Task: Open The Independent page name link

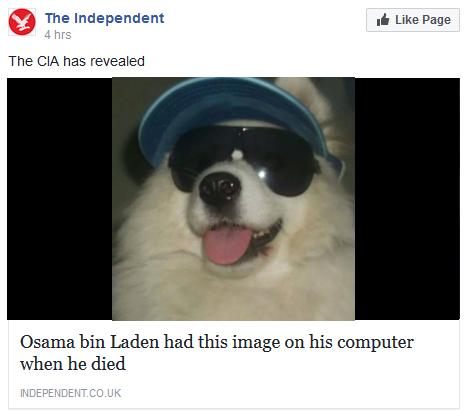Action: [x=104, y=18]
